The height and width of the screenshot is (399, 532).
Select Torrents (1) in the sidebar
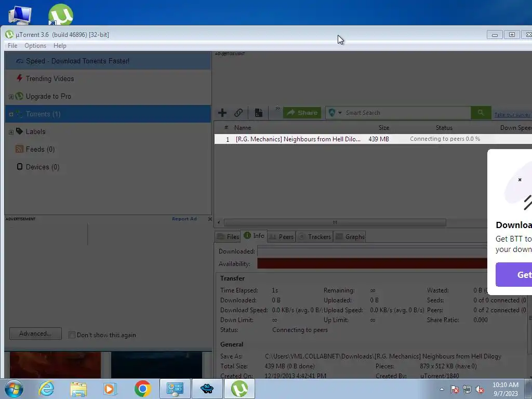click(108, 114)
